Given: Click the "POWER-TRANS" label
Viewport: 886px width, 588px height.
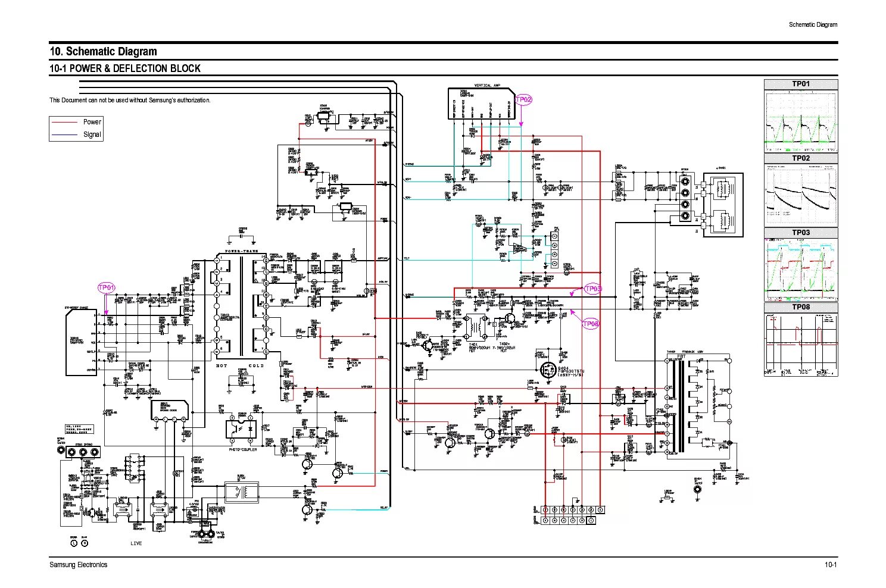Looking at the screenshot, I should (242, 251).
